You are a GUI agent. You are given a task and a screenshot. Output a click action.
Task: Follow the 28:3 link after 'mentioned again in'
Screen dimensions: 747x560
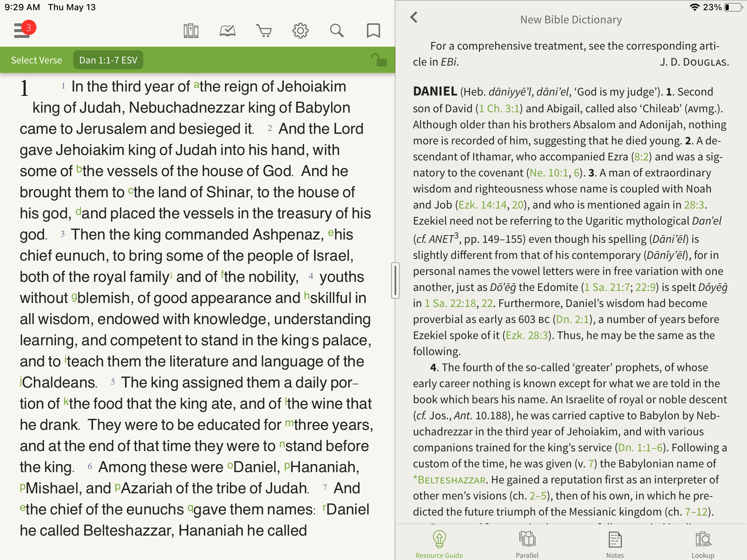click(694, 205)
